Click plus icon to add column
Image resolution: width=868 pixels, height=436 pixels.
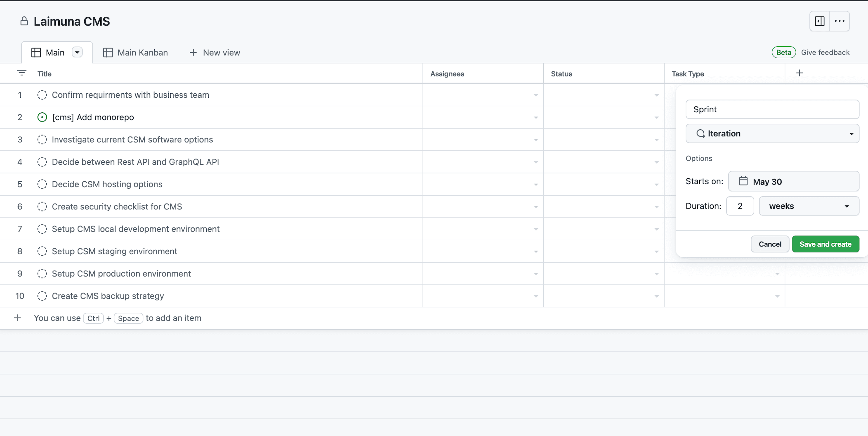tap(799, 73)
